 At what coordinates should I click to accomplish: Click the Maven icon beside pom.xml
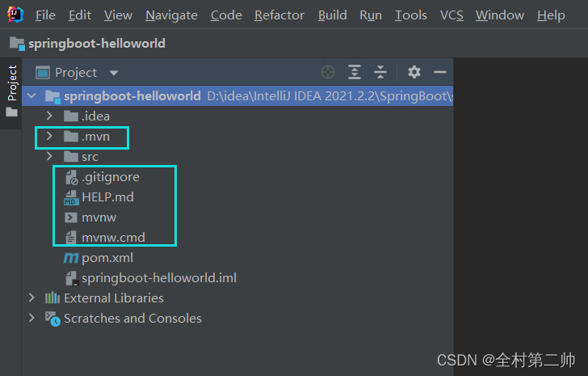tap(71, 258)
